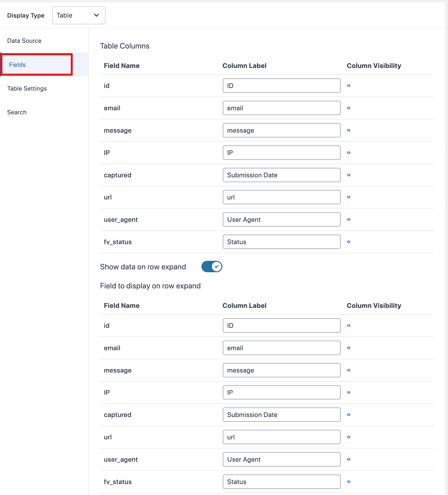This screenshot has height=495, width=448.
Task: Toggle row-expand visibility eye for captured
Action: click(349, 415)
